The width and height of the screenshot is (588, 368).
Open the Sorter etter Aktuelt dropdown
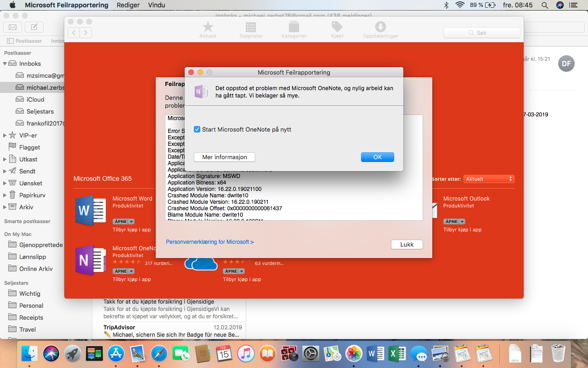[x=489, y=179]
